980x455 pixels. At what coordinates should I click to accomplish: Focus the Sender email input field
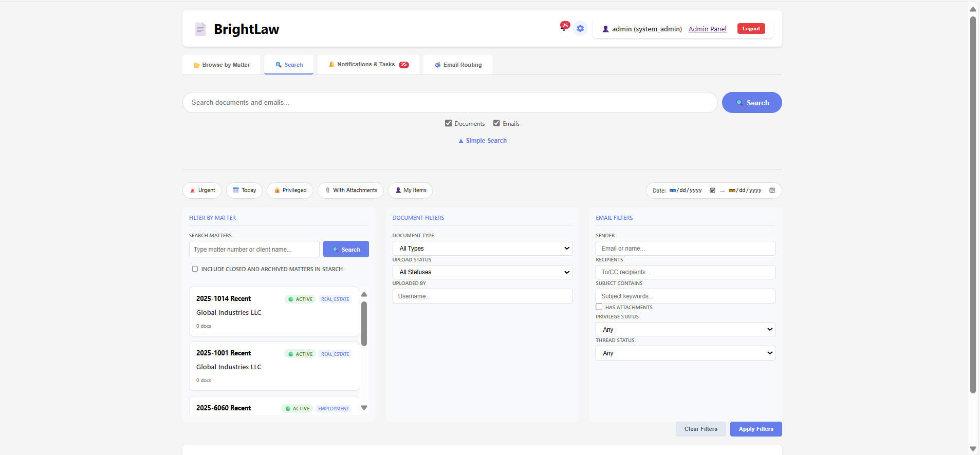[x=685, y=249]
